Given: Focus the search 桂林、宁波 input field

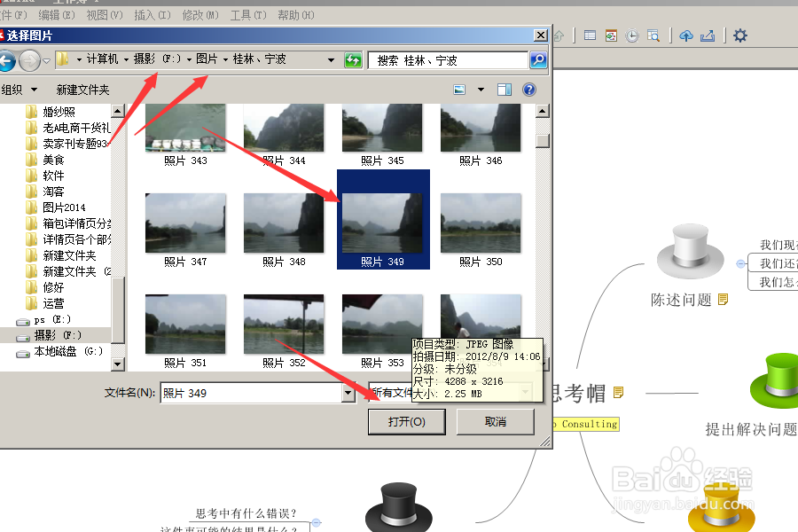Looking at the screenshot, I should coord(448,60).
